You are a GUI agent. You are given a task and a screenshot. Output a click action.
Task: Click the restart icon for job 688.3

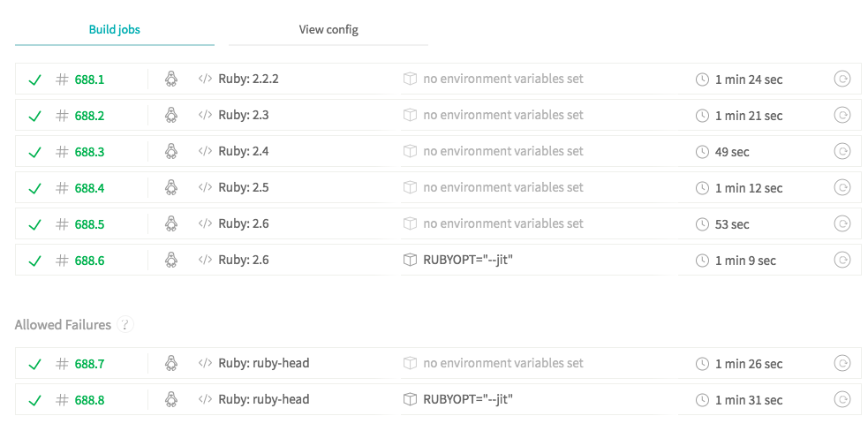point(842,151)
